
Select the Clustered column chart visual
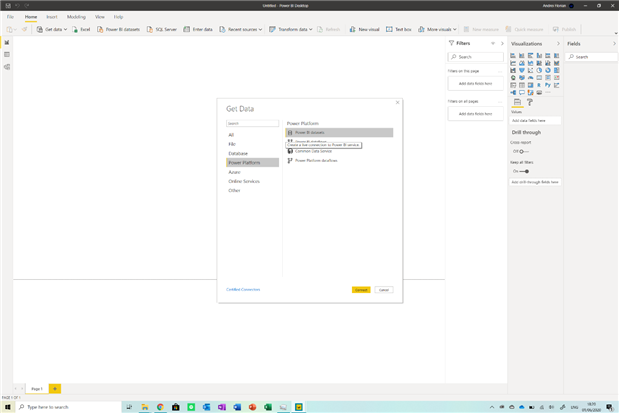(539, 56)
